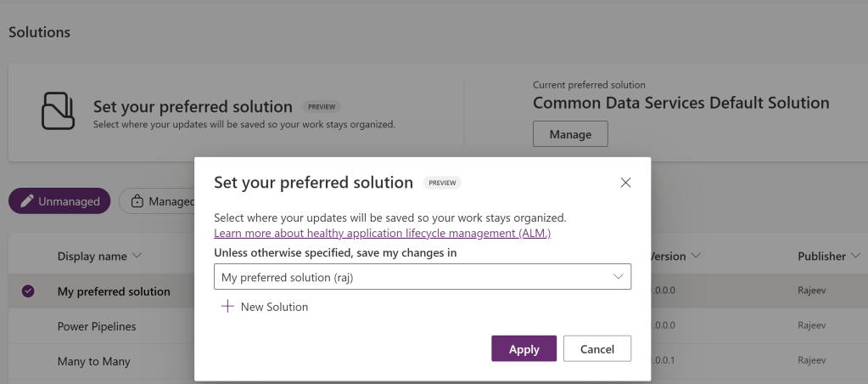Cancel the preferred solution dialog
Screen dimensions: 868x384
pos(596,349)
